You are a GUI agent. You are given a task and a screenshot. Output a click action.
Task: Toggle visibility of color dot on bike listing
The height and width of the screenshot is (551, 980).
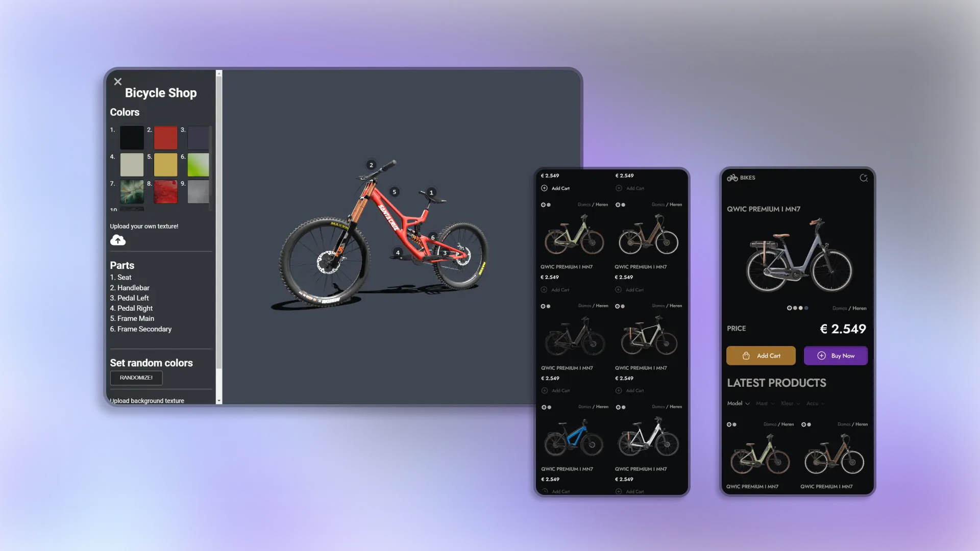[543, 205]
